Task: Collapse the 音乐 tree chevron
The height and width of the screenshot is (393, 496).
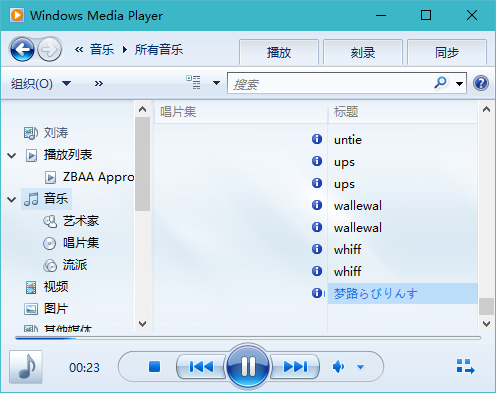Action: (x=12, y=199)
